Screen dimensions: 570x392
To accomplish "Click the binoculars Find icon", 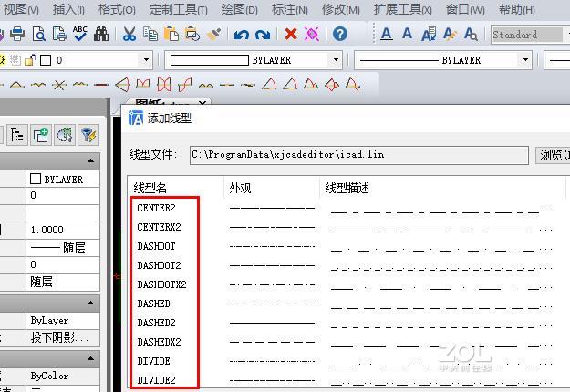I will [101, 34].
